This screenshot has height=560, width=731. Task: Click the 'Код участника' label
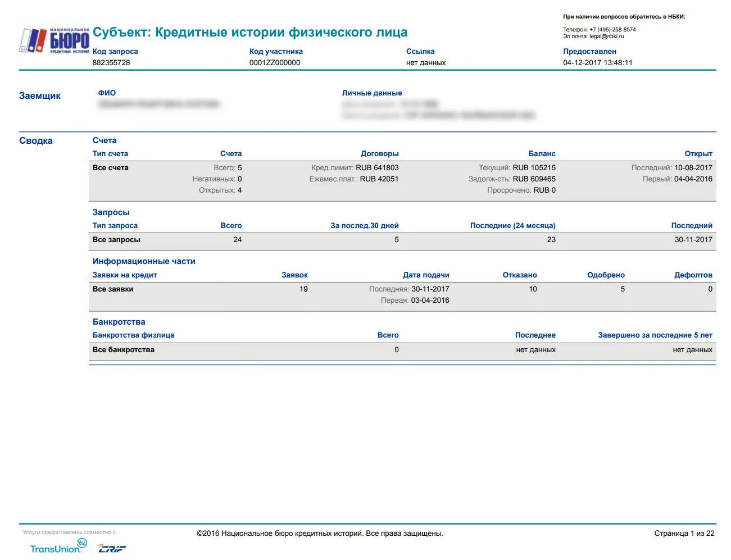[276, 51]
